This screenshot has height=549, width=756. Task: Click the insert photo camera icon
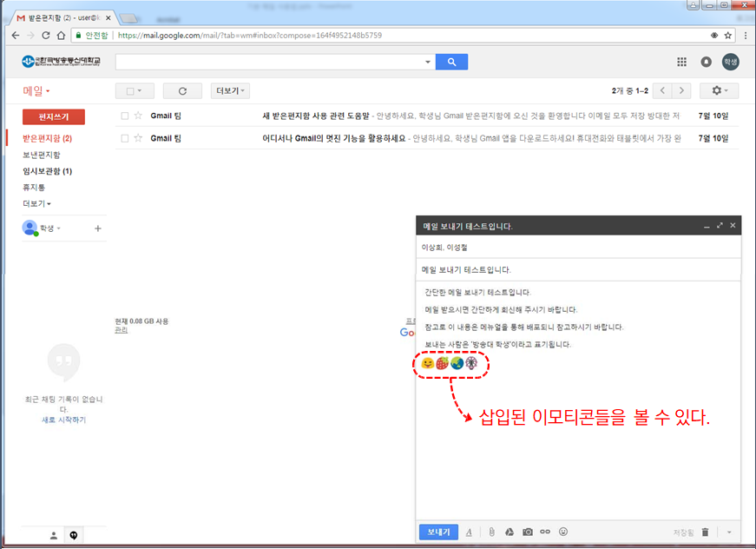528,532
